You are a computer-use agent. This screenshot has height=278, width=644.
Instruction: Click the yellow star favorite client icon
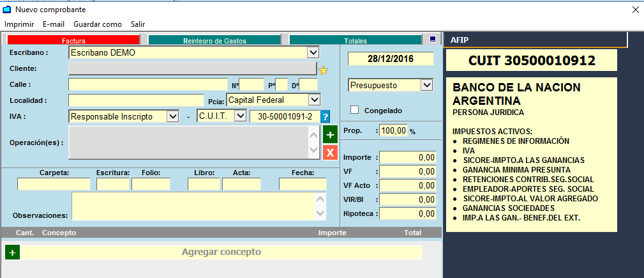pos(324,70)
